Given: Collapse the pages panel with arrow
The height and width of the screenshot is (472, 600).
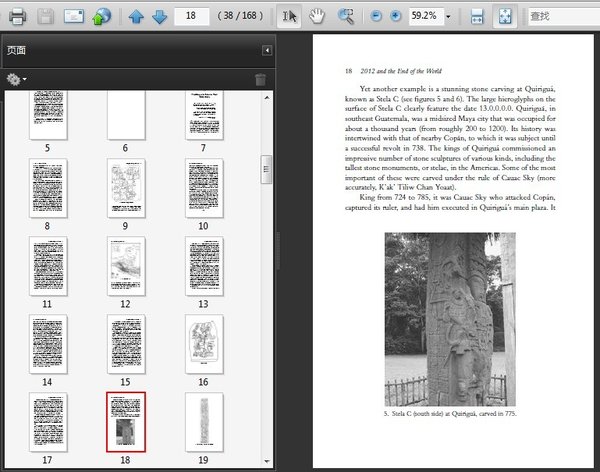Looking at the screenshot, I should [267, 50].
